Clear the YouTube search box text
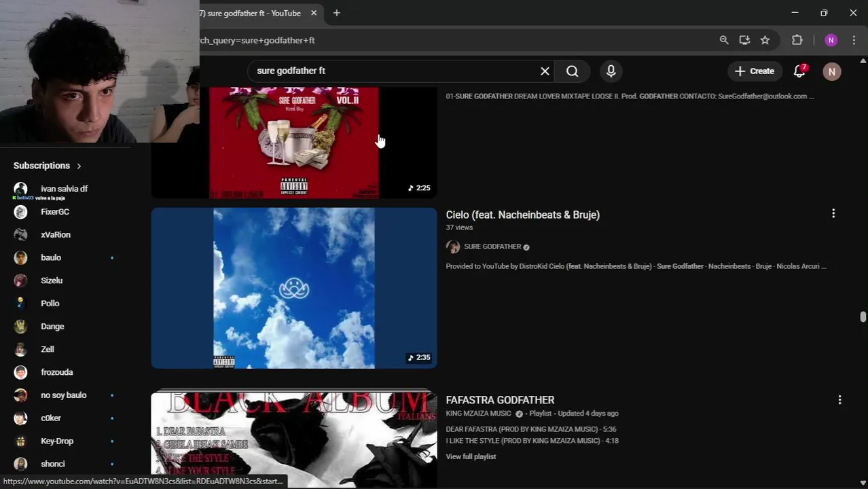The height and width of the screenshot is (489, 868). pos(545,71)
